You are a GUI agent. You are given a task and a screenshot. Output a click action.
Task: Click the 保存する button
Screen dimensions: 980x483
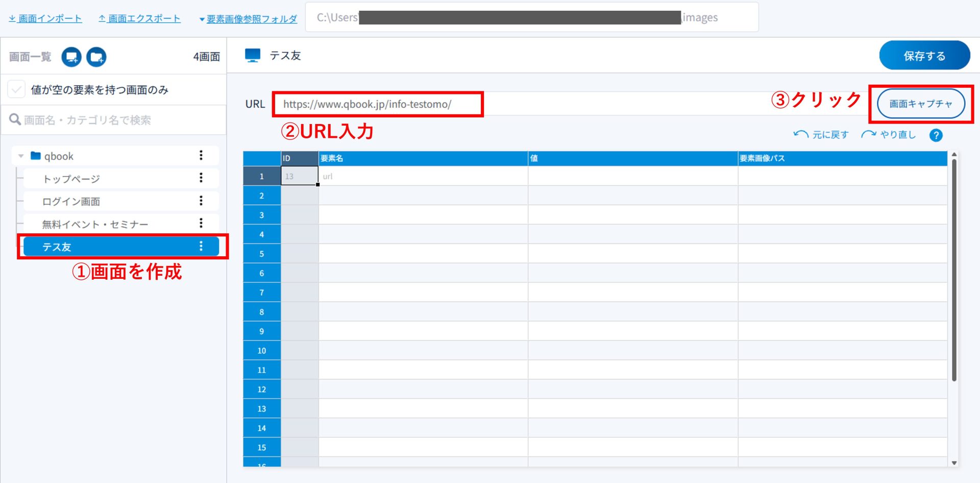tap(924, 56)
